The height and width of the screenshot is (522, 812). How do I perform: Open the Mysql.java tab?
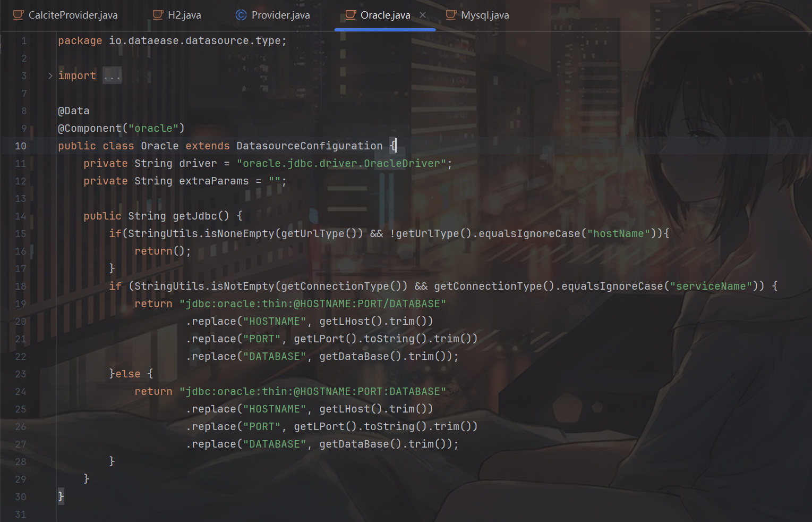pos(484,15)
